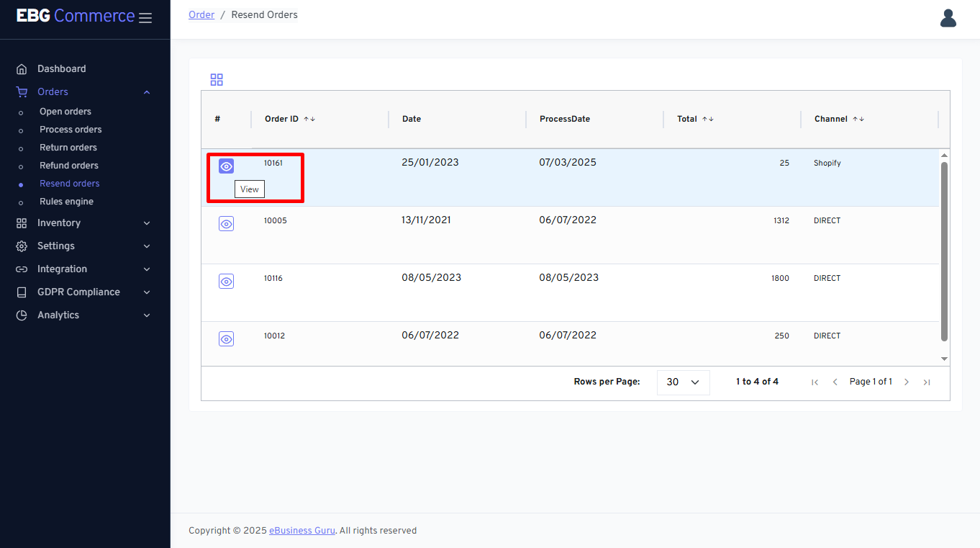980x548 pixels.
Task: Select the Analytics pie chart icon
Action: click(x=21, y=315)
